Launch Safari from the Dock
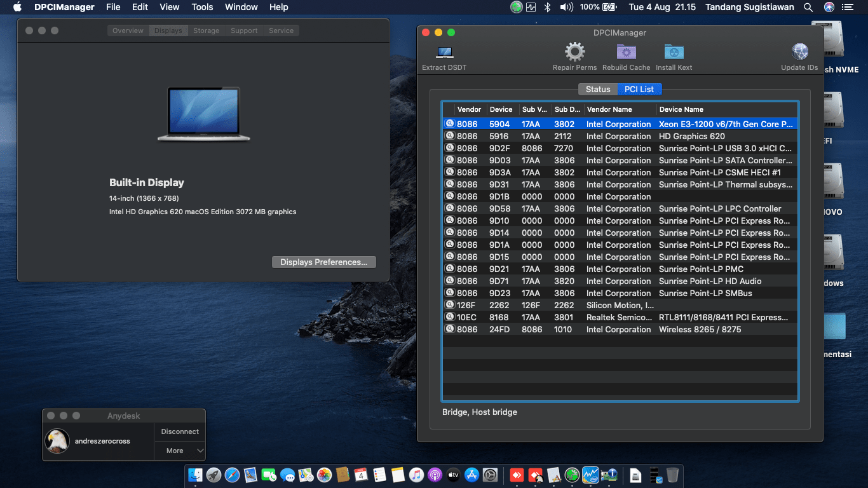The image size is (868, 488). 233,475
